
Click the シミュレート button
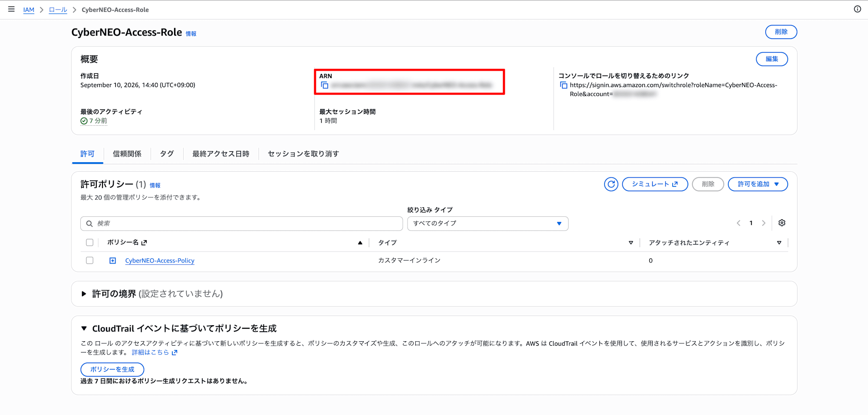coord(655,184)
